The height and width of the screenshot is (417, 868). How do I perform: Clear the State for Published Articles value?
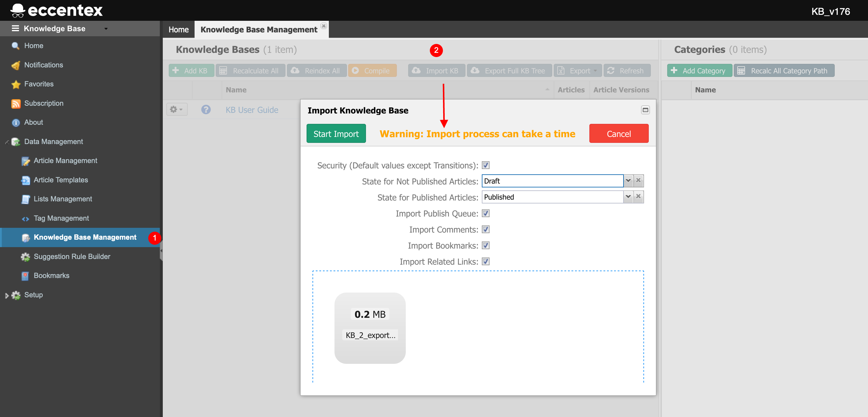(x=638, y=197)
